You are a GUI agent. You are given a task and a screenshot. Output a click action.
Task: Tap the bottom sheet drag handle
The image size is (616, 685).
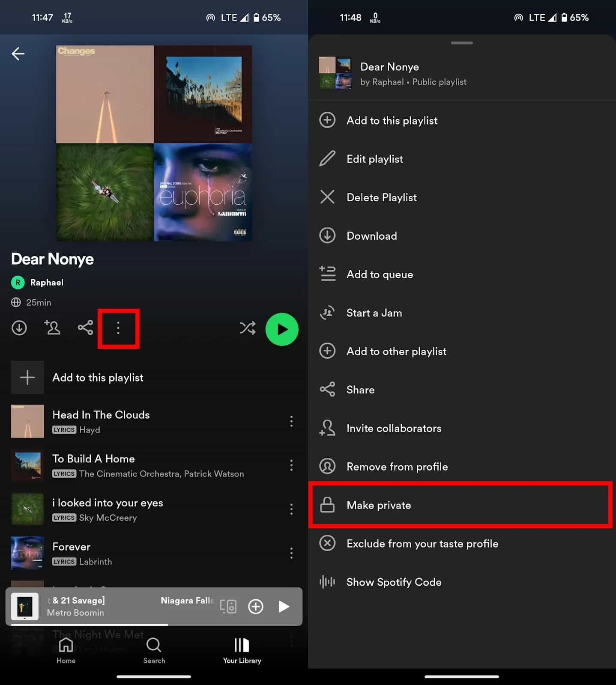(x=462, y=43)
